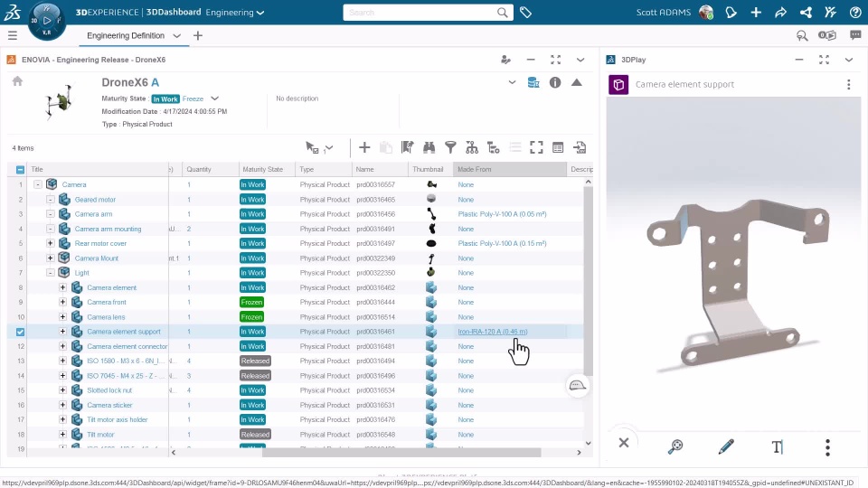Open the tag (6WTags) icon
Screen dimensions: 868x488
526,12
